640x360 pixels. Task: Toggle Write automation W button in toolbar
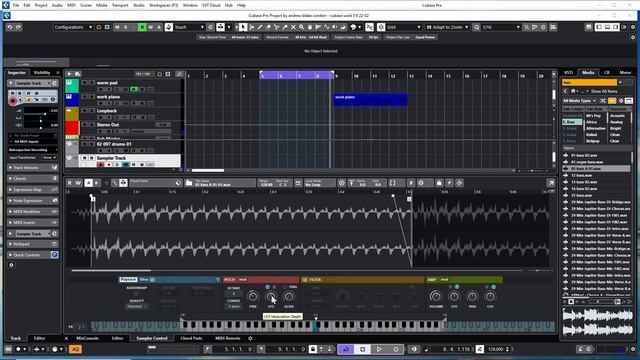click(x=151, y=27)
